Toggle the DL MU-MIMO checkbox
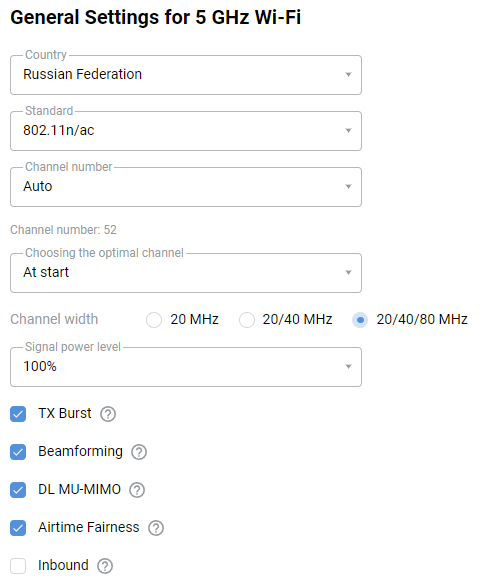The image size is (481, 584). [x=18, y=490]
